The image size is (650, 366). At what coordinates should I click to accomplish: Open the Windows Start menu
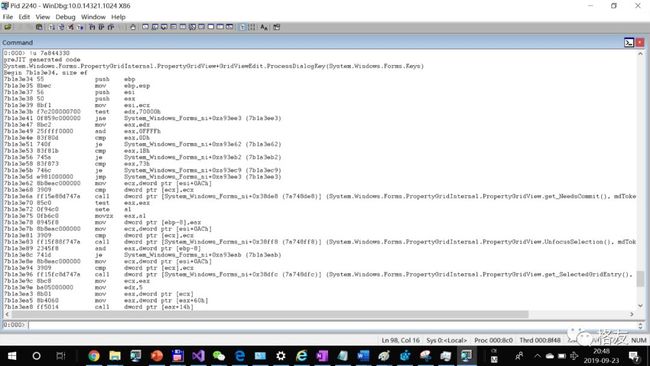coord(12,356)
